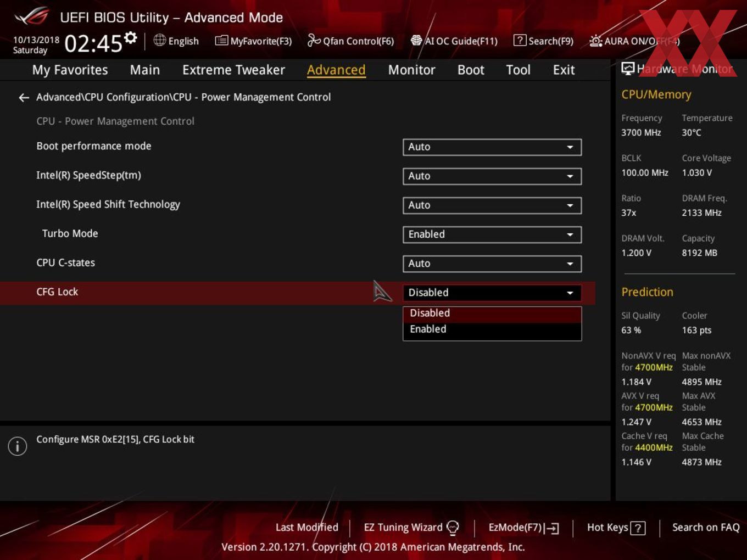Select the Turbo Mode setting label
747x560 pixels.
pyautogui.click(x=70, y=234)
